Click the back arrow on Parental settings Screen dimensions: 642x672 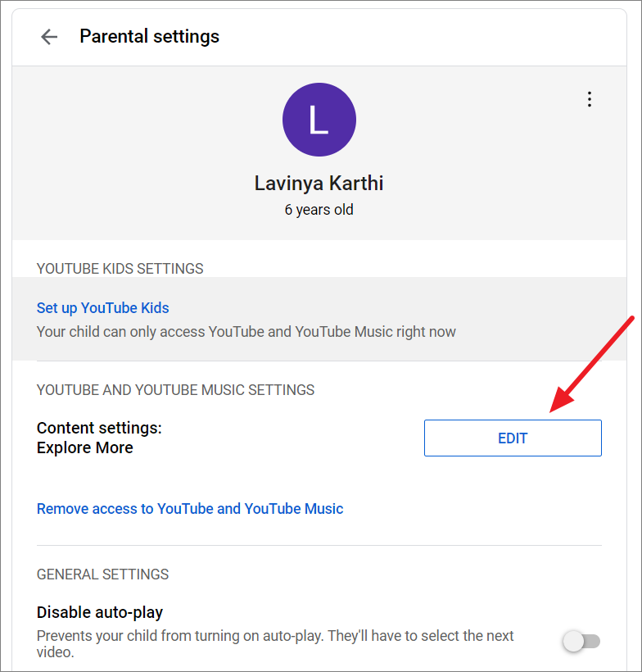coord(48,36)
